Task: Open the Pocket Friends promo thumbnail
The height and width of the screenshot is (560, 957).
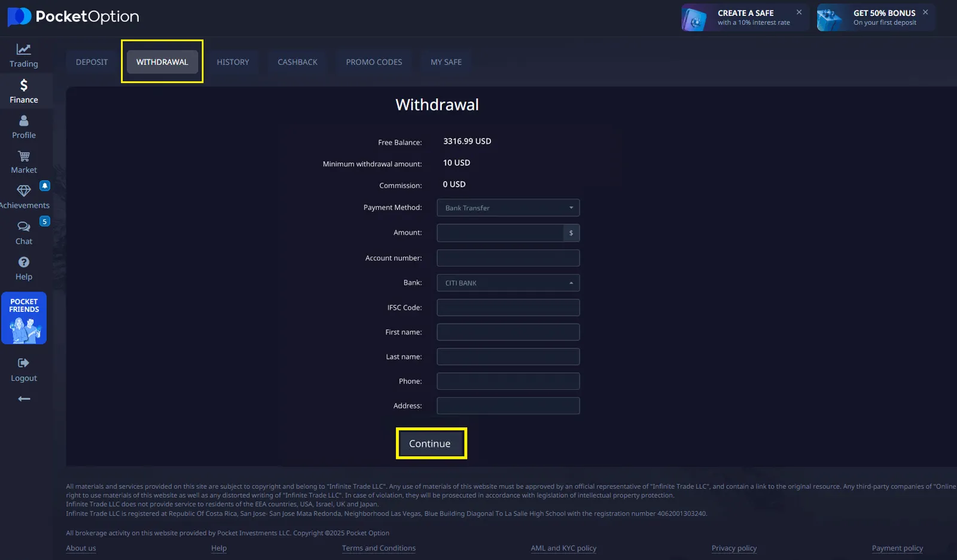Action: point(24,319)
